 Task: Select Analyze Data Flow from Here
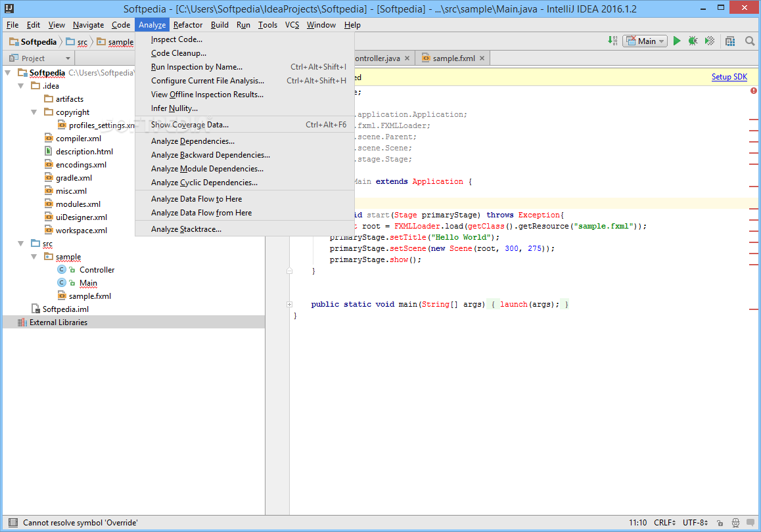(x=244, y=213)
